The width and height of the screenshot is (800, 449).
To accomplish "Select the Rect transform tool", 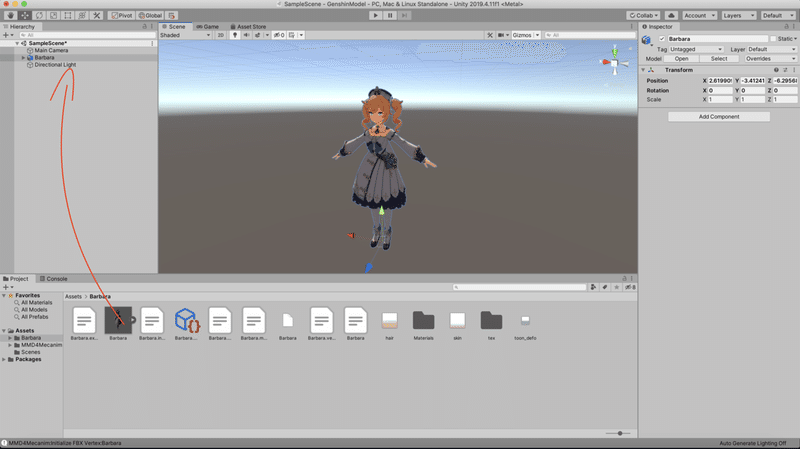I will point(68,15).
